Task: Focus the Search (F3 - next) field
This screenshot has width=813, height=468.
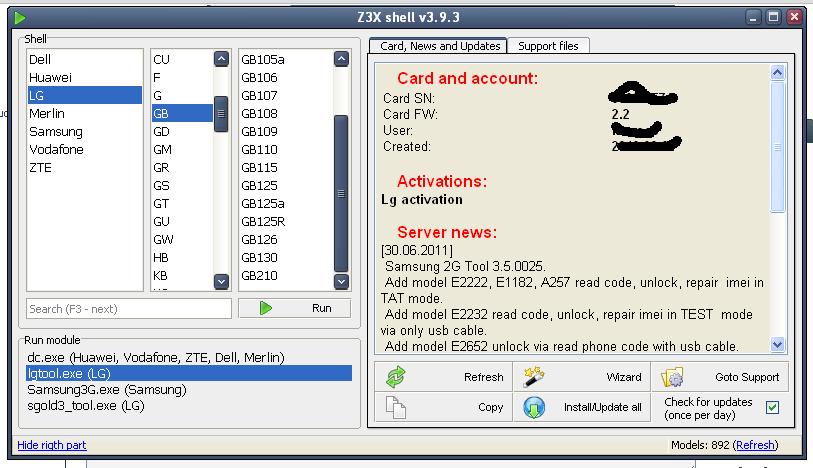Action: click(129, 309)
